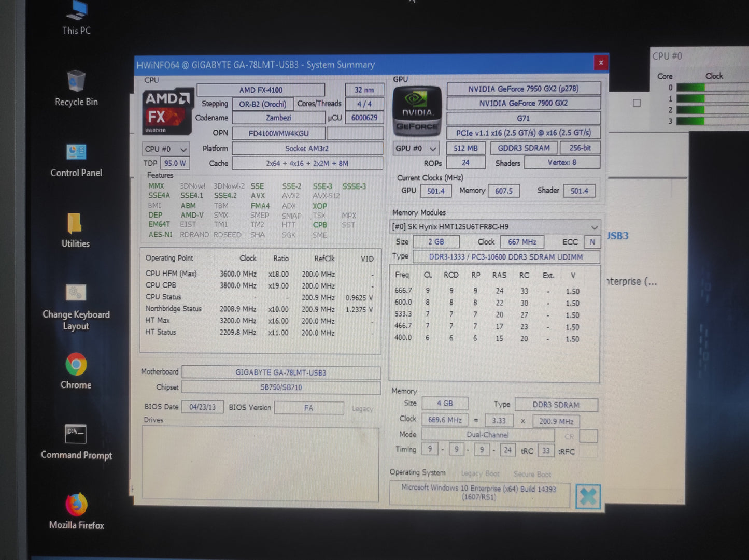Click the AMD FX-4100 name field
The image size is (749, 560).
[x=261, y=89]
